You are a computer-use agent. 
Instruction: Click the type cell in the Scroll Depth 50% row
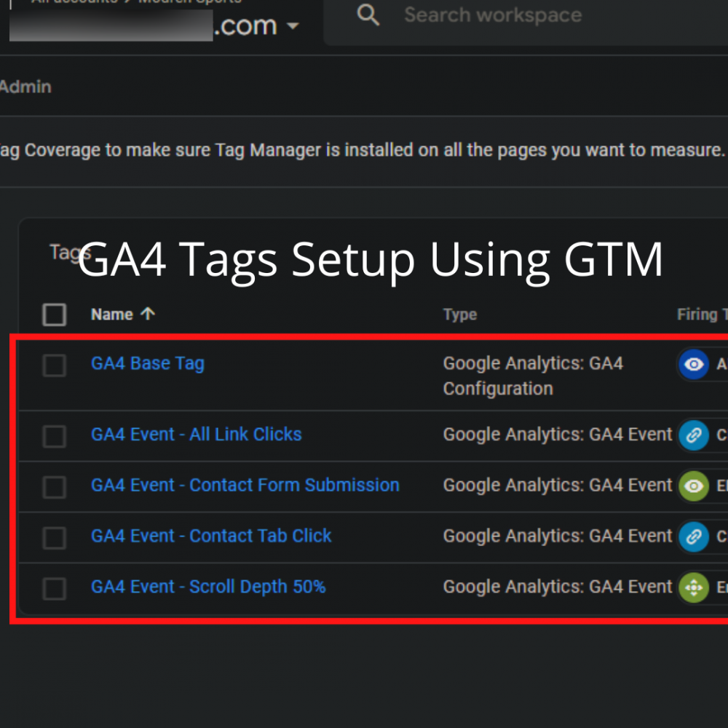[x=558, y=587]
